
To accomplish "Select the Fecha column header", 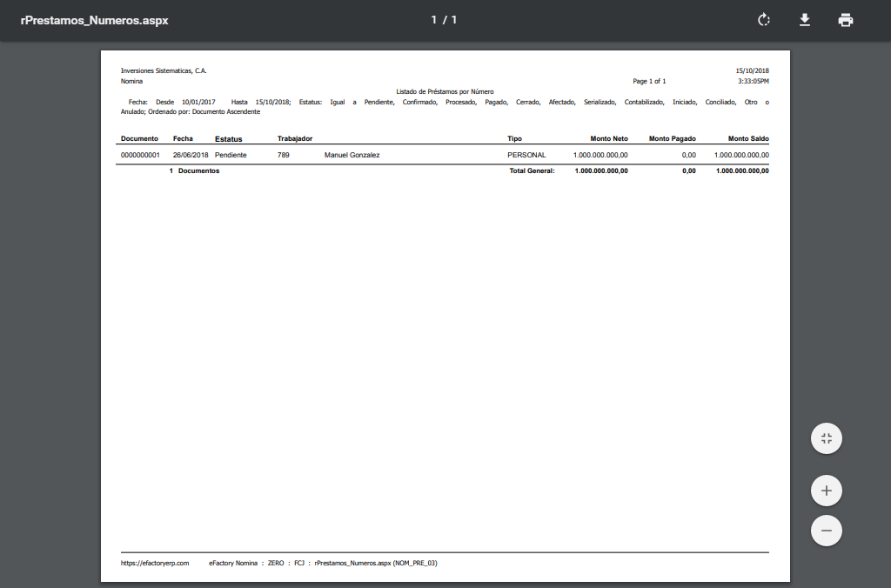I will [x=183, y=138].
